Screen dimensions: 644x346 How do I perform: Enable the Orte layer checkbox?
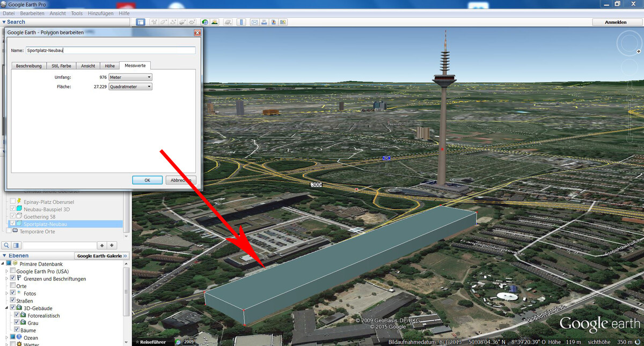tap(13, 286)
